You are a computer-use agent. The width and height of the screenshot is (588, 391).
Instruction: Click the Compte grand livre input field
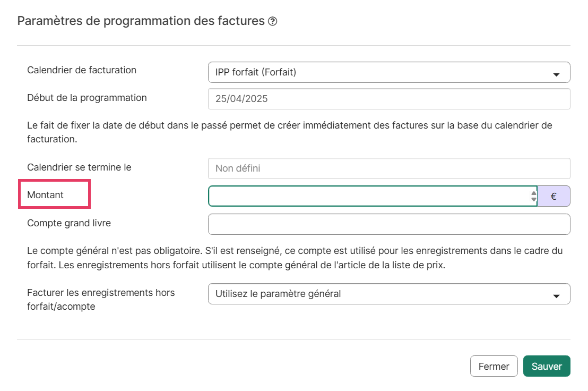click(x=388, y=224)
